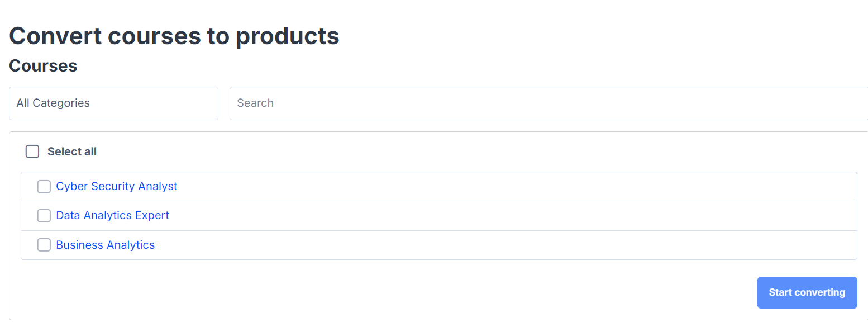
Task: Click the Courses subheading
Action: tap(43, 66)
